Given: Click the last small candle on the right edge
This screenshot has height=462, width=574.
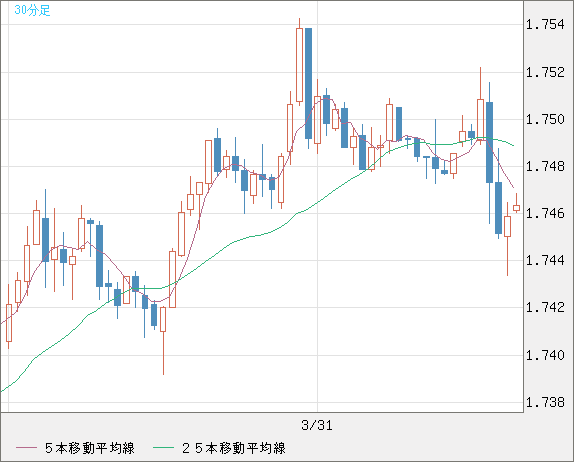Looking at the screenshot, I should 516,208.
